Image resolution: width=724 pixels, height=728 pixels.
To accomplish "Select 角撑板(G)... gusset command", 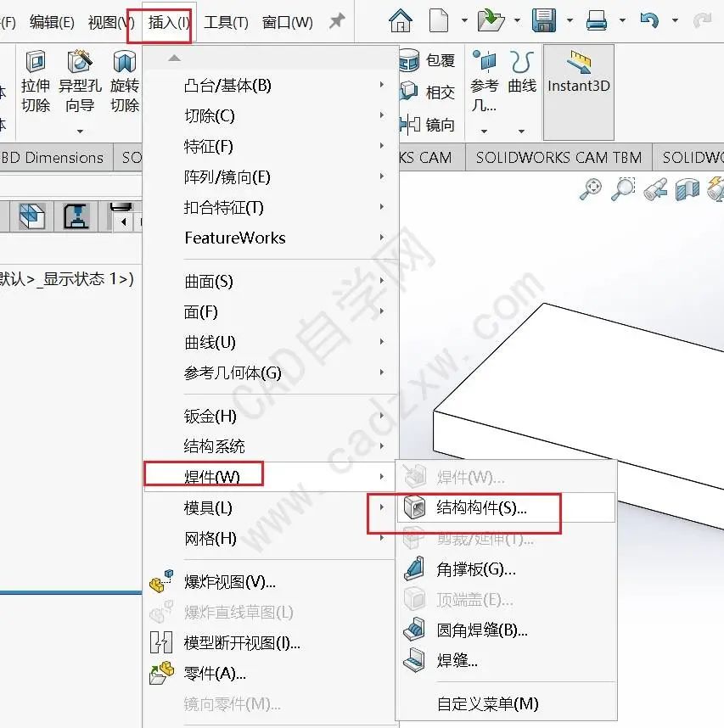I will coord(506,569).
